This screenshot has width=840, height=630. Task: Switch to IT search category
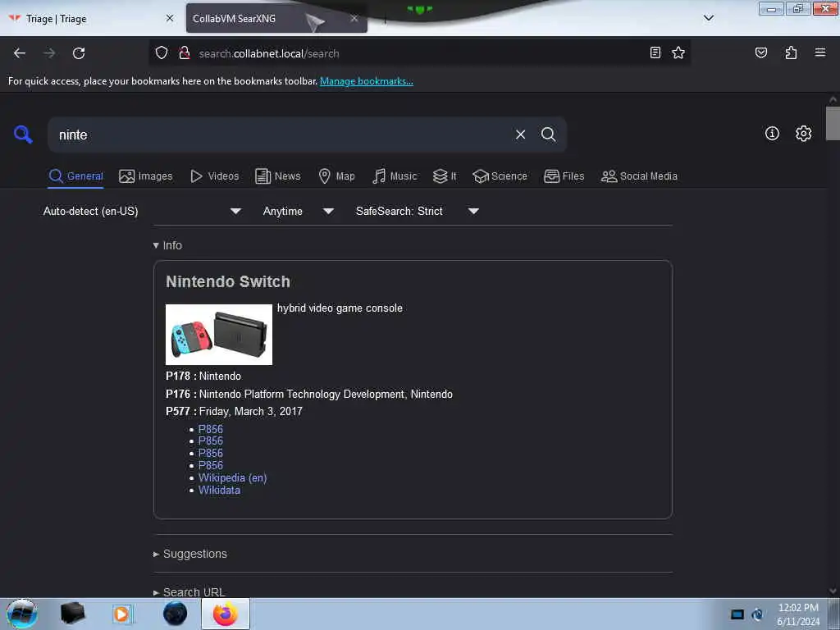click(x=445, y=176)
